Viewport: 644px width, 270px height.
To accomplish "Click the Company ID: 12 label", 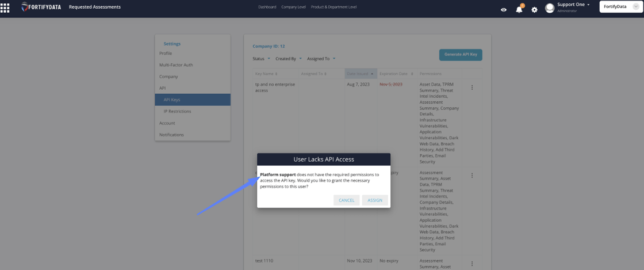I will pos(269,46).
